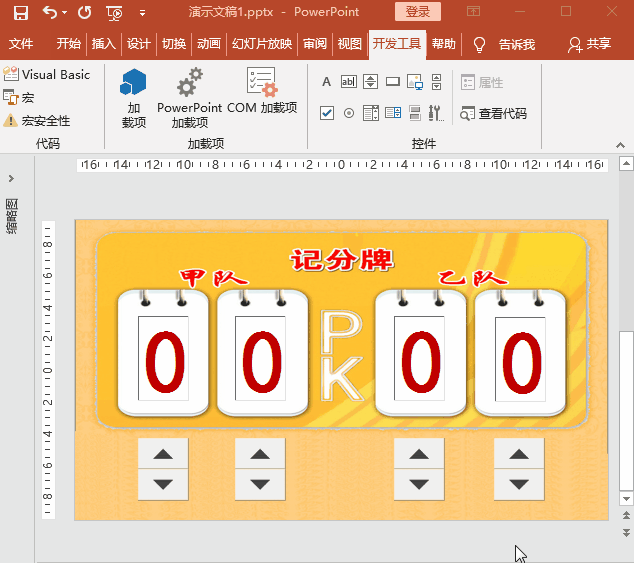Switch to the 视图 tab
This screenshot has height=563, width=634.
point(349,43)
